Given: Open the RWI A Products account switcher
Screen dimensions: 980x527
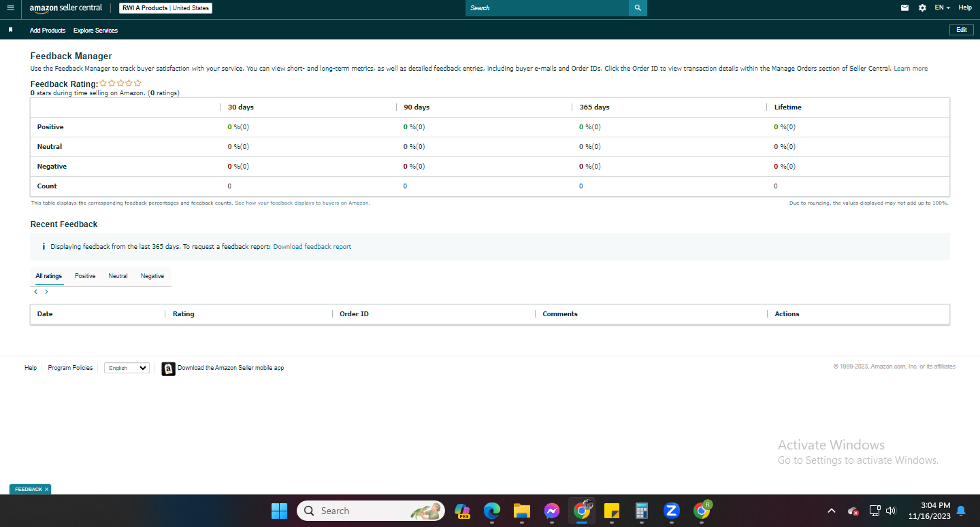Looking at the screenshot, I should pyautogui.click(x=165, y=8).
